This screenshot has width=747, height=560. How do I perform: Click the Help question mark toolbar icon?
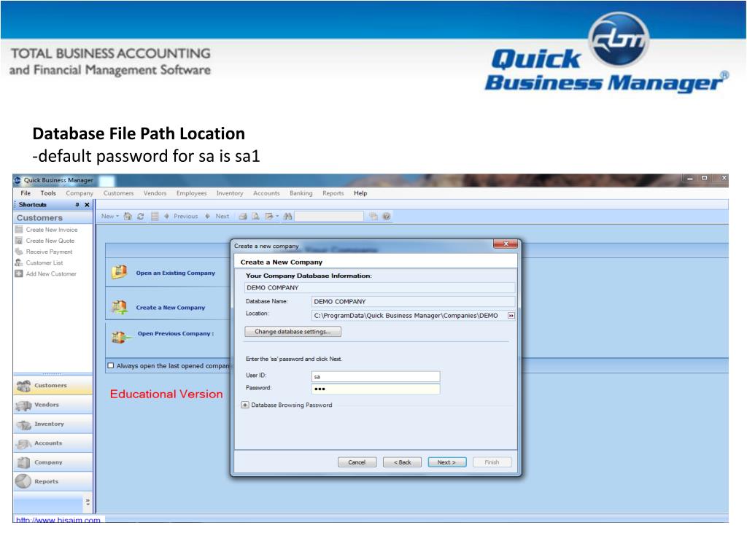pos(387,216)
